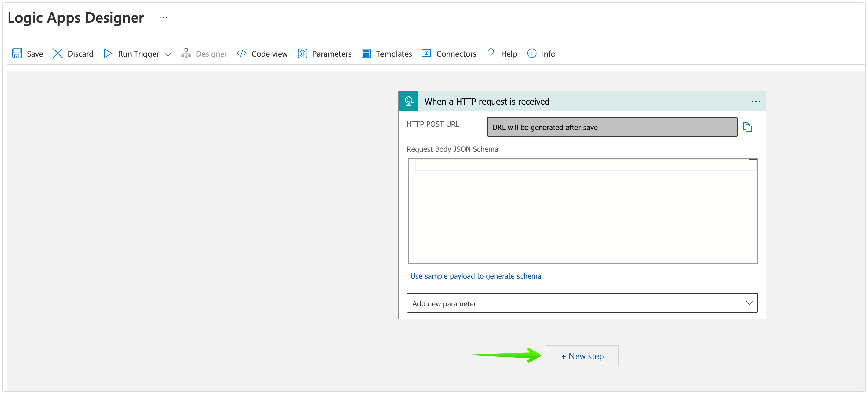Screen dimensions: 868x394
Task: Click the '+ New step' button
Action: point(582,356)
